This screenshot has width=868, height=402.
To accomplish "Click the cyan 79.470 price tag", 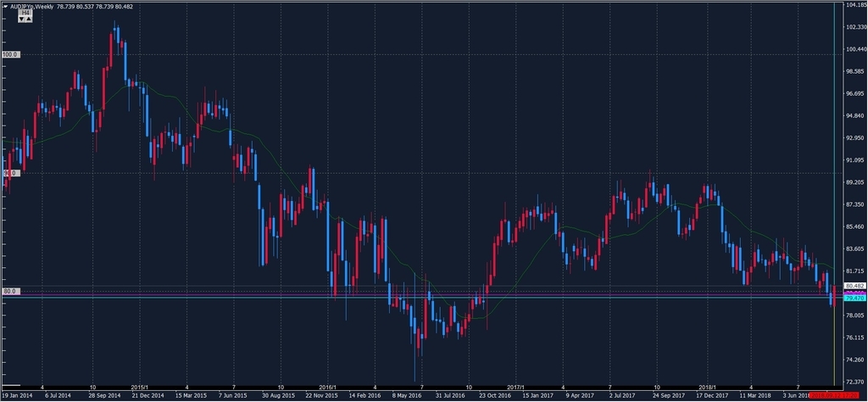I will (854, 298).
